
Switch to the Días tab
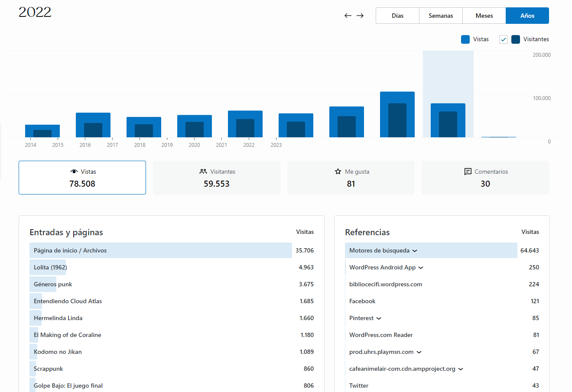397,16
